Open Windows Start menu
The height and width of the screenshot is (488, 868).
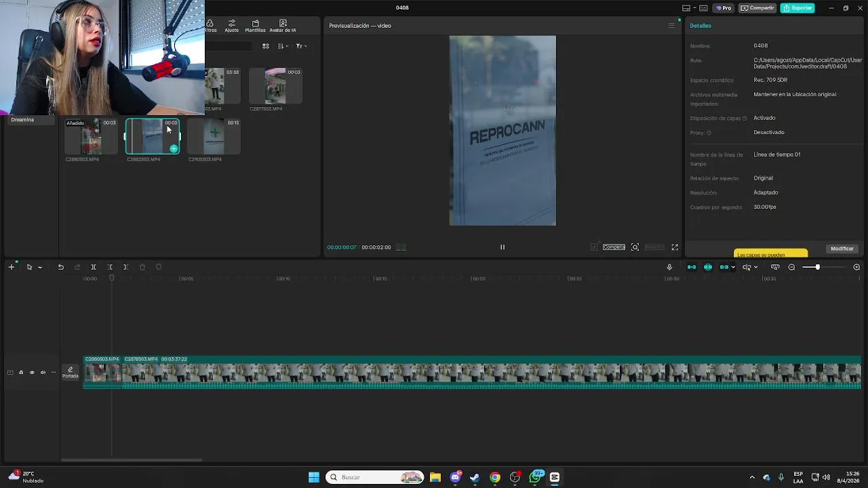(314, 477)
